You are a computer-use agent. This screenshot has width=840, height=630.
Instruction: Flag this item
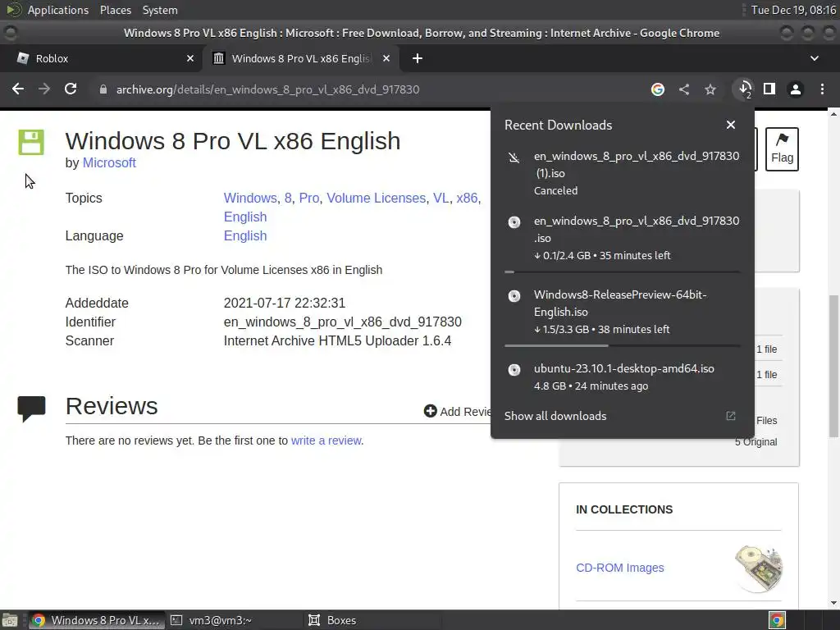point(782,149)
